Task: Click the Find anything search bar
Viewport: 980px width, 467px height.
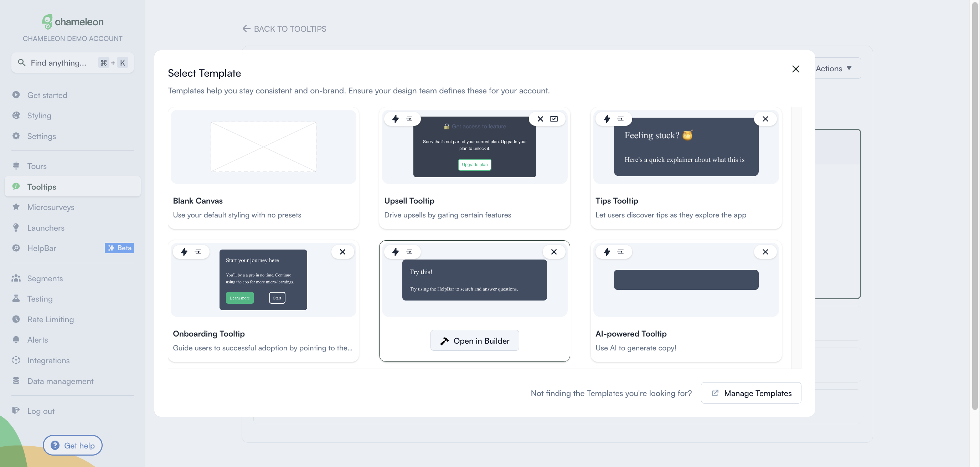Action: 72,62
